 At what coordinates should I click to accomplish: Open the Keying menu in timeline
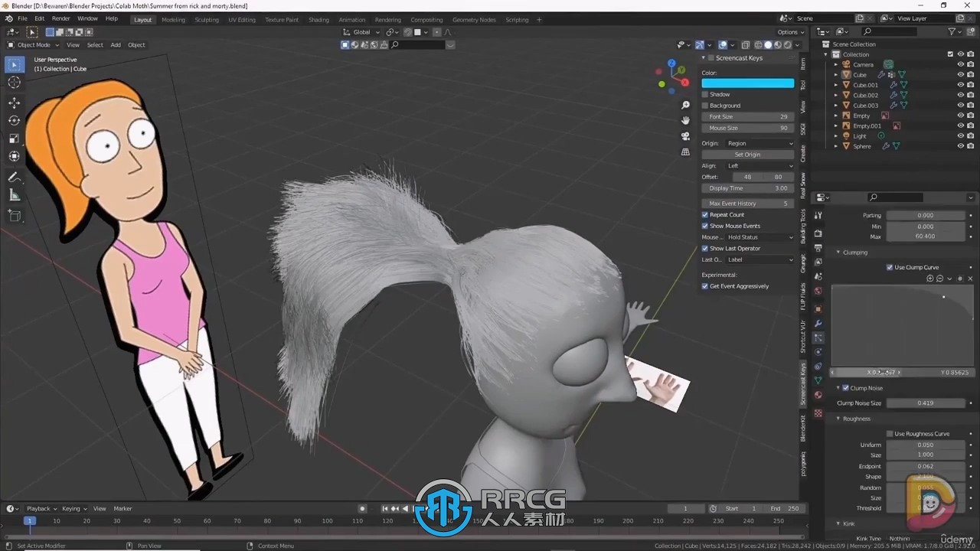[x=73, y=508]
